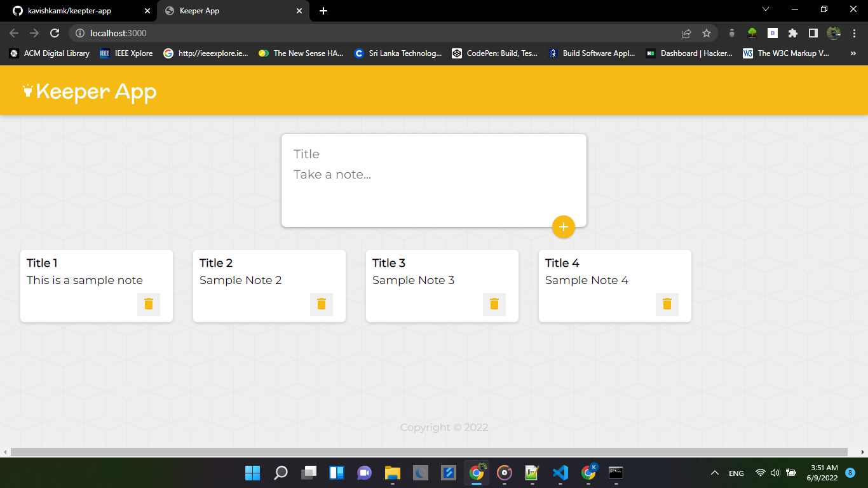Expand the hidden bookmarks overflow chevron
868x488 pixels.
[x=853, y=53]
